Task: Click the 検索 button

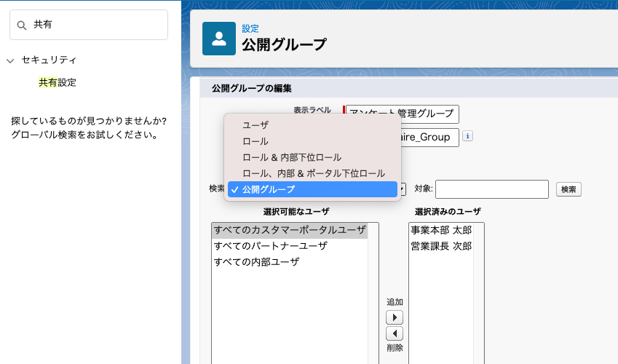Action: click(569, 189)
